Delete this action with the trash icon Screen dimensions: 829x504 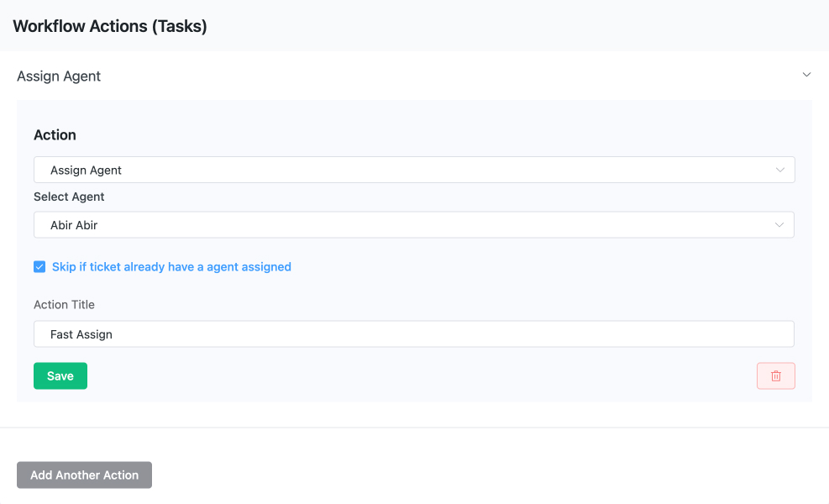coord(775,376)
